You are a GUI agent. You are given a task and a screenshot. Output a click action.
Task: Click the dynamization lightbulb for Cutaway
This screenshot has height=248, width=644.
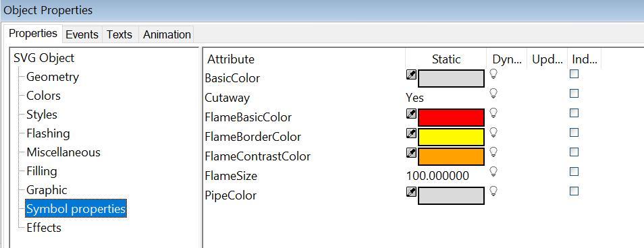click(x=493, y=94)
